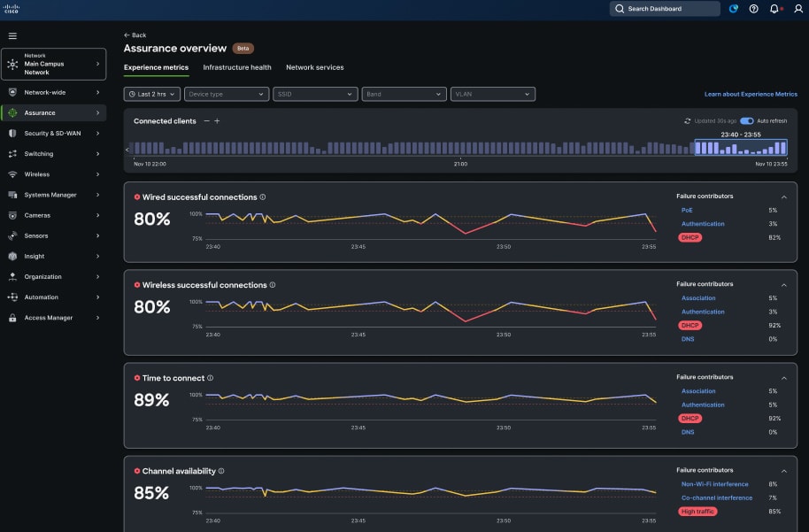Open the Cameras menu item
Viewport: 809px width, 532px height.
coord(54,215)
